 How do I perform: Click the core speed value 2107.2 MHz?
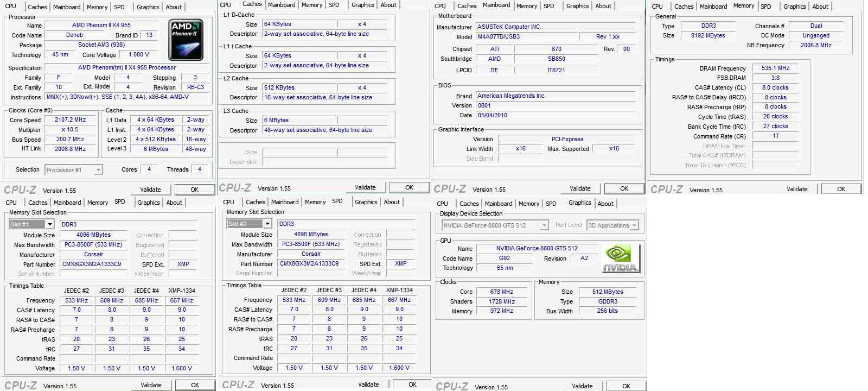tap(71, 120)
